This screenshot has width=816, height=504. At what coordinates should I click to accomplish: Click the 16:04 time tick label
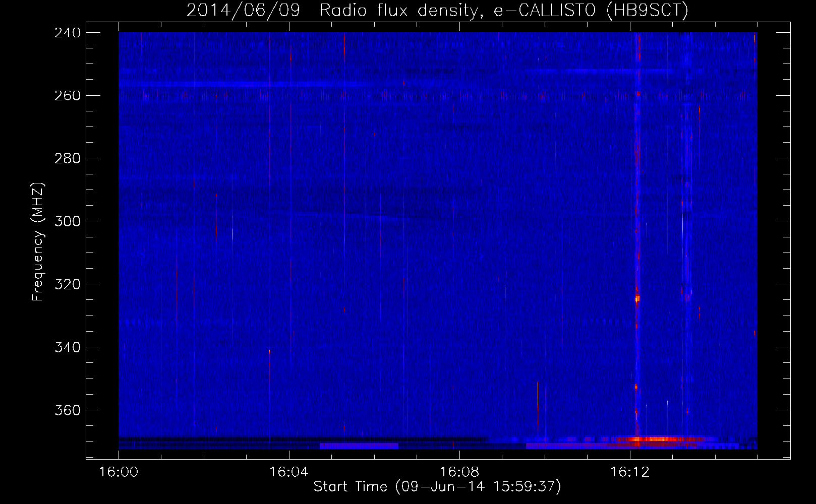pyautogui.click(x=289, y=472)
